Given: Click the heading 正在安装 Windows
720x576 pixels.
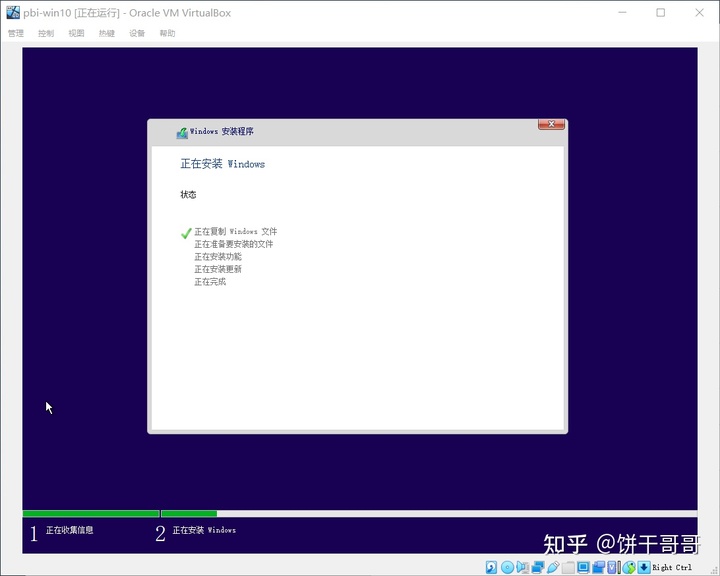Looking at the screenshot, I should [x=223, y=164].
